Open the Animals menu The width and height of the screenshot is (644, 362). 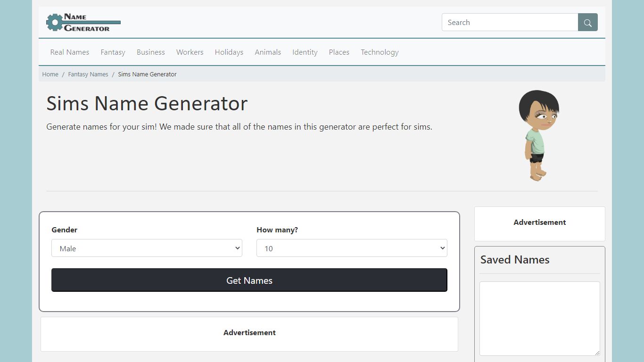coord(268,52)
